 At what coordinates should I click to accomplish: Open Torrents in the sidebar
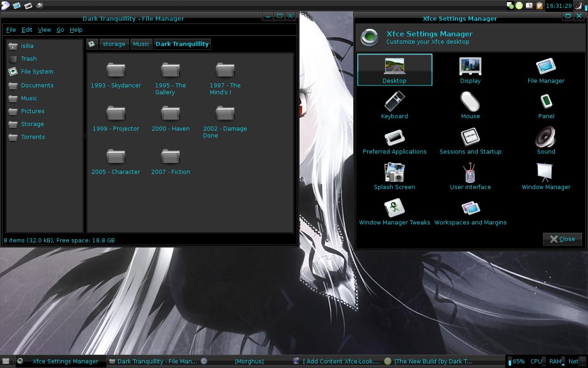(x=45, y=137)
